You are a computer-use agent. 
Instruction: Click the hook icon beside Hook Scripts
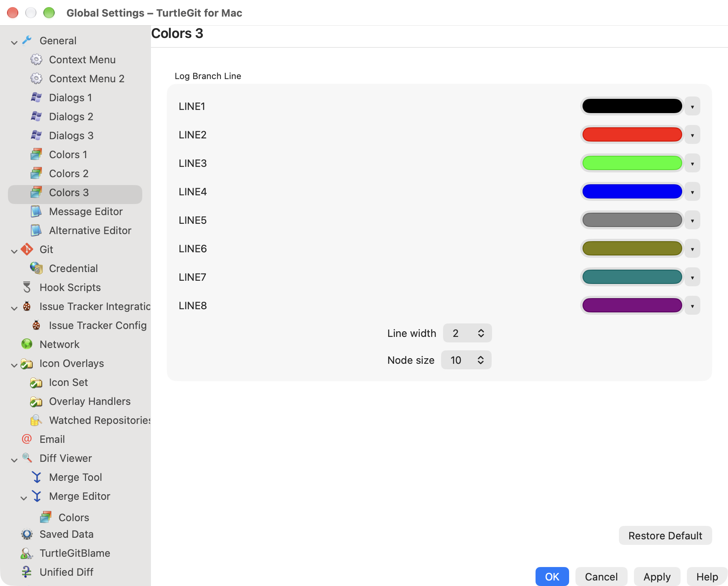tap(27, 287)
